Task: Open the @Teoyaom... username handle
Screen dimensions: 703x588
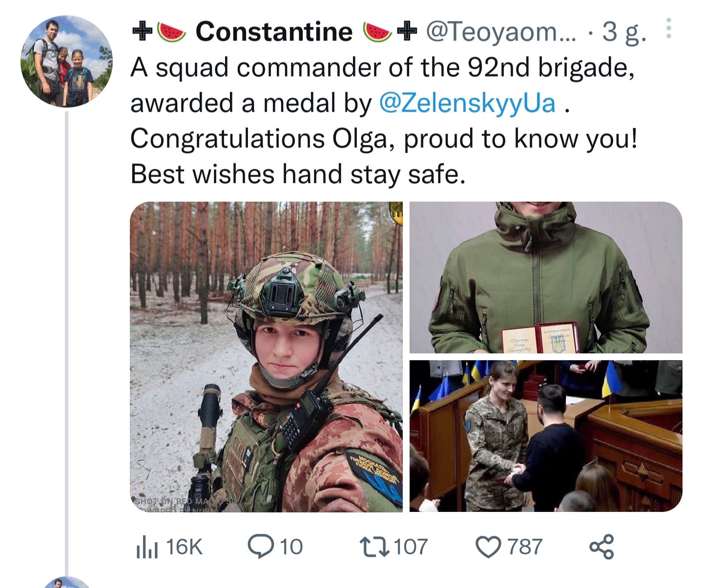Action: (x=501, y=32)
